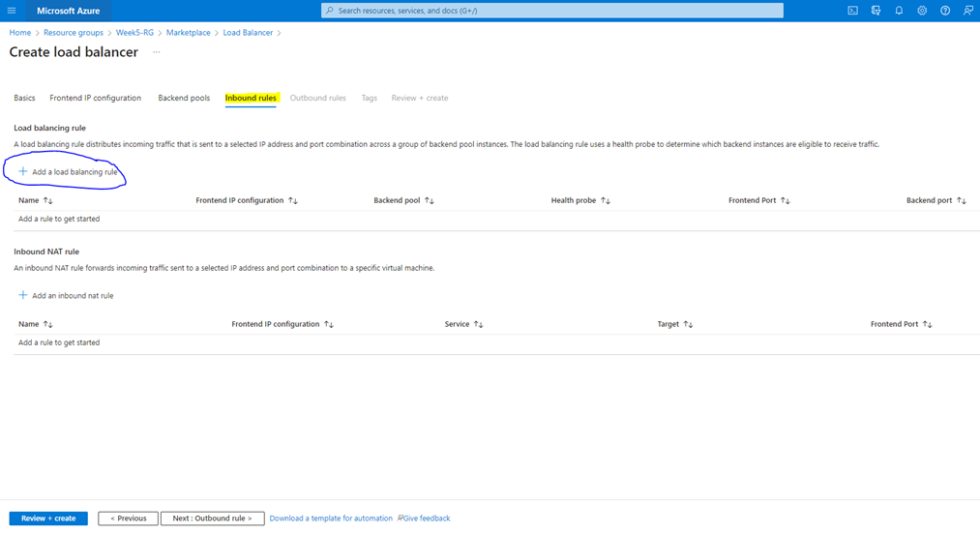Screen dimensions: 980x533
Task: Click Next : Outbound rule button
Action: [x=213, y=518]
